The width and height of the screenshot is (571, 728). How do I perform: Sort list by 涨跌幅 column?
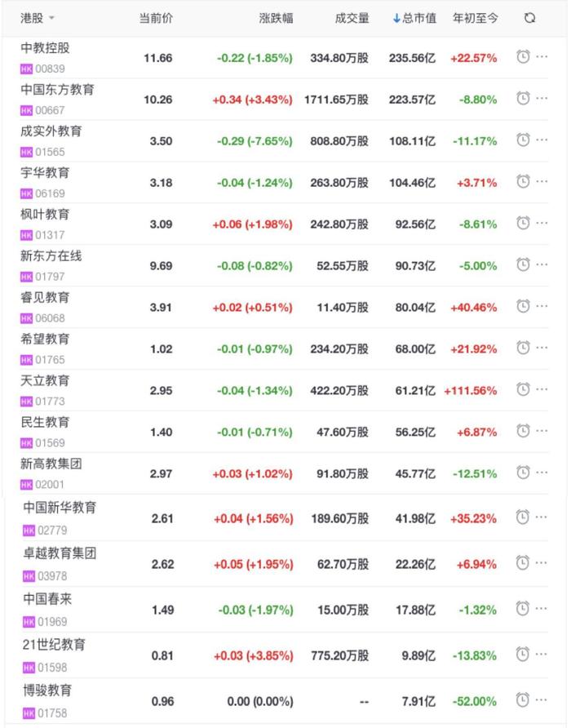pos(276,18)
